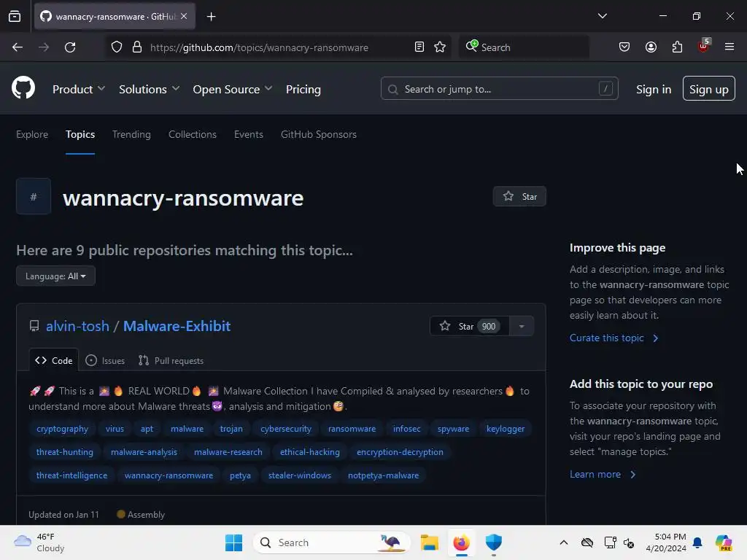Viewport: 747px width, 560px height.
Task: Click the stealer-windows topic tag
Action: [300, 475]
